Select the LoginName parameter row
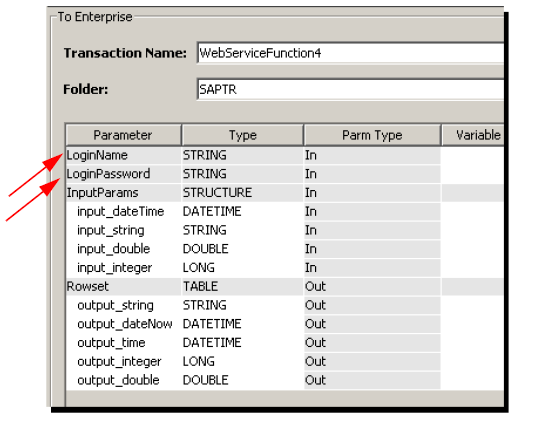Screen dimensions: 536x426 coord(285,156)
